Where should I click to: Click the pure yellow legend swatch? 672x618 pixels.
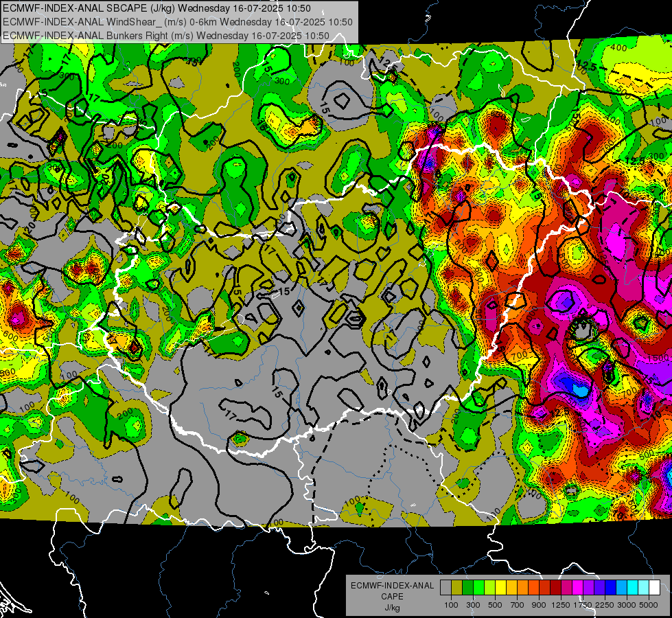(500, 588)
